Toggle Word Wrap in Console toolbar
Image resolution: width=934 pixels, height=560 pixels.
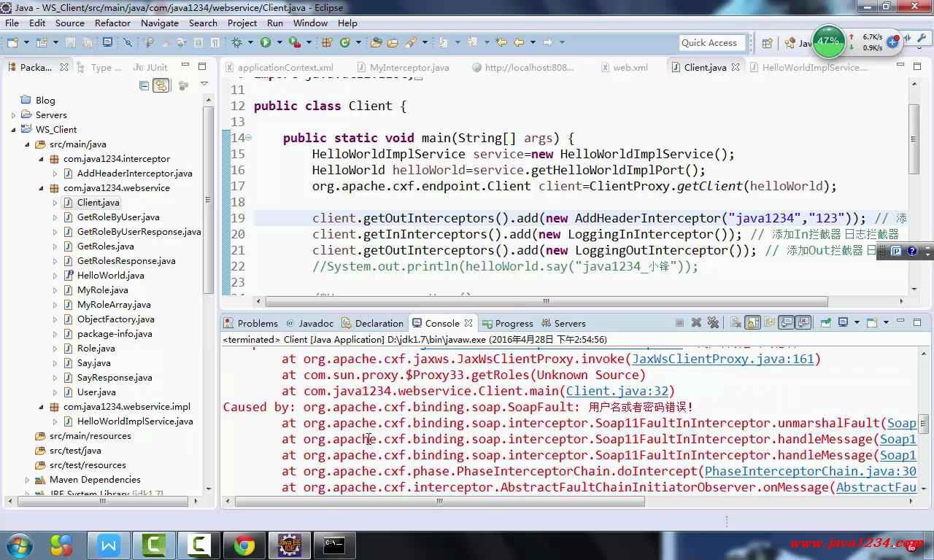[x=769, y=322]
